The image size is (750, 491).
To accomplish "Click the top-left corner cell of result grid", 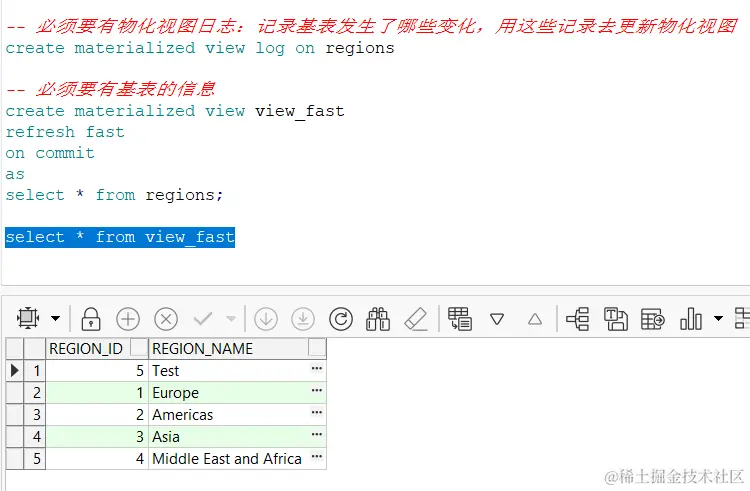I will coord(15,349).
